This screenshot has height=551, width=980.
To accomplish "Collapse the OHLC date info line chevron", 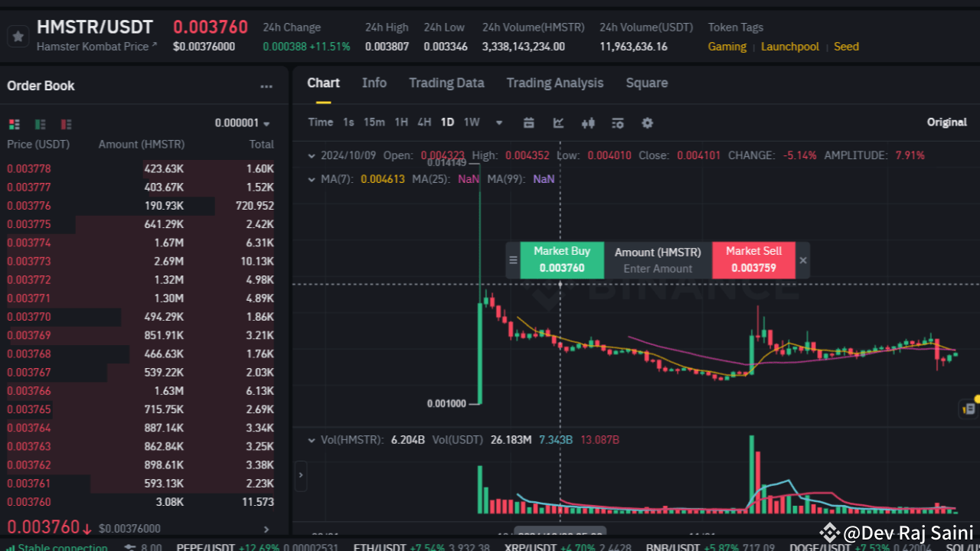I will [312, 155].
